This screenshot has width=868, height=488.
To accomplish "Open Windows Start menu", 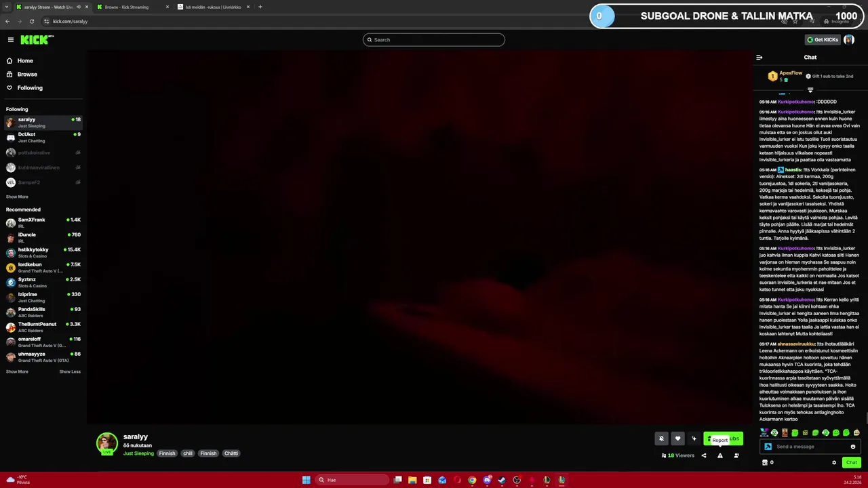I will click(x=306, y=480).
